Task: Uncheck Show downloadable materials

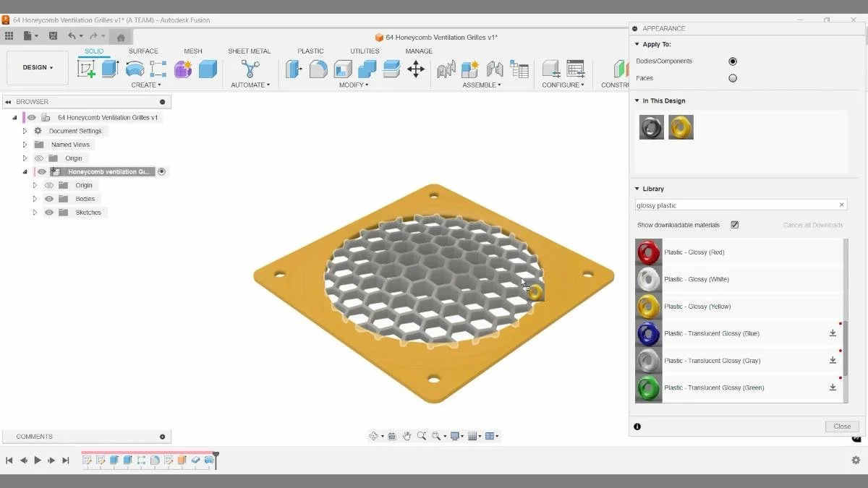Action: (734, 225)
